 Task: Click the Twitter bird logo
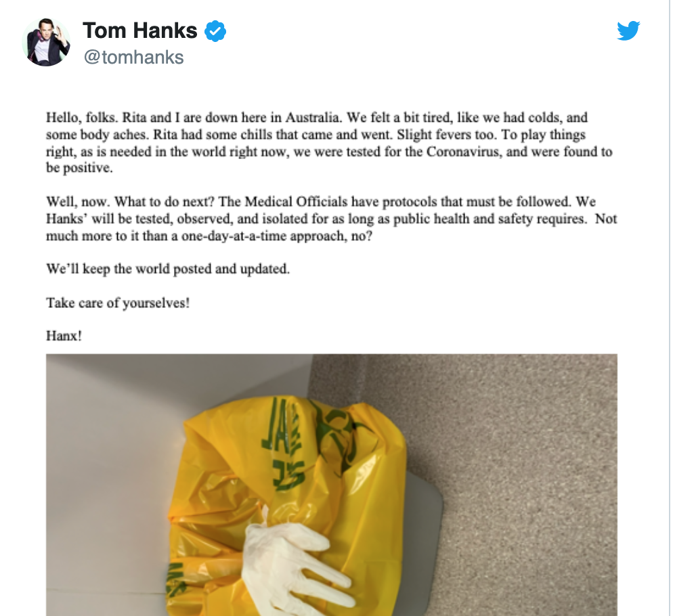(628, 30)
